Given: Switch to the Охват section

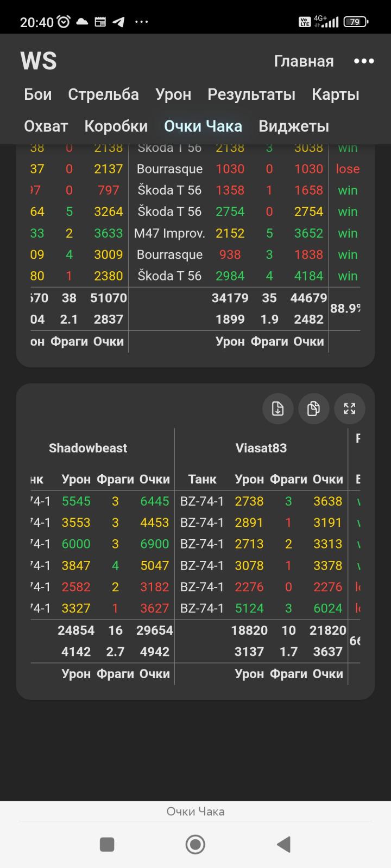Looking at the screenshot, I should coord(46,126).
